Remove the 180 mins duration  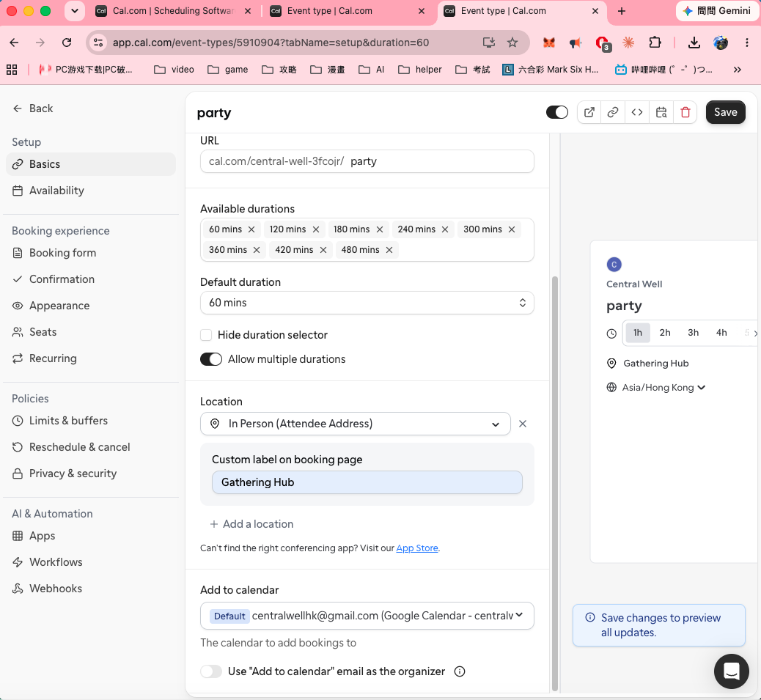point(380,229)
